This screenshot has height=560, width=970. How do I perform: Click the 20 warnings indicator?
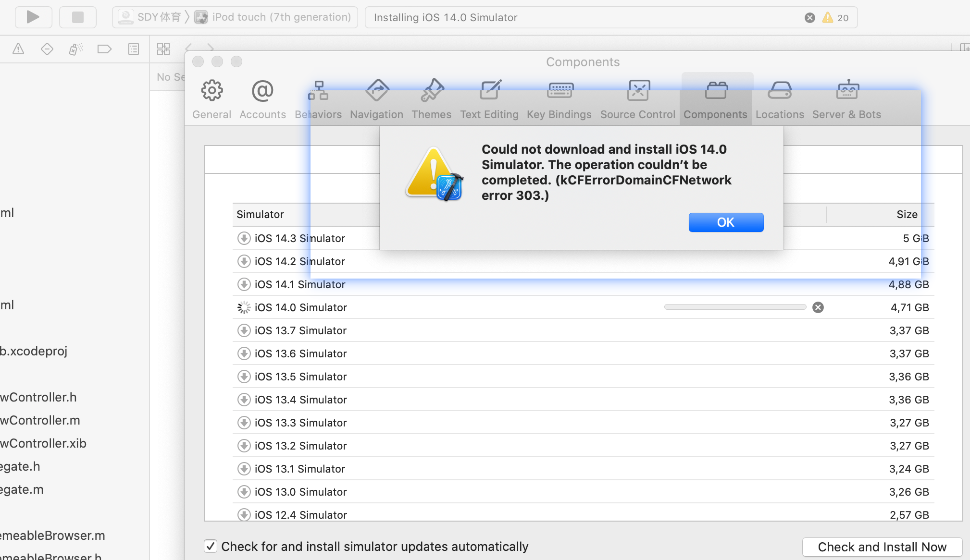836,18
